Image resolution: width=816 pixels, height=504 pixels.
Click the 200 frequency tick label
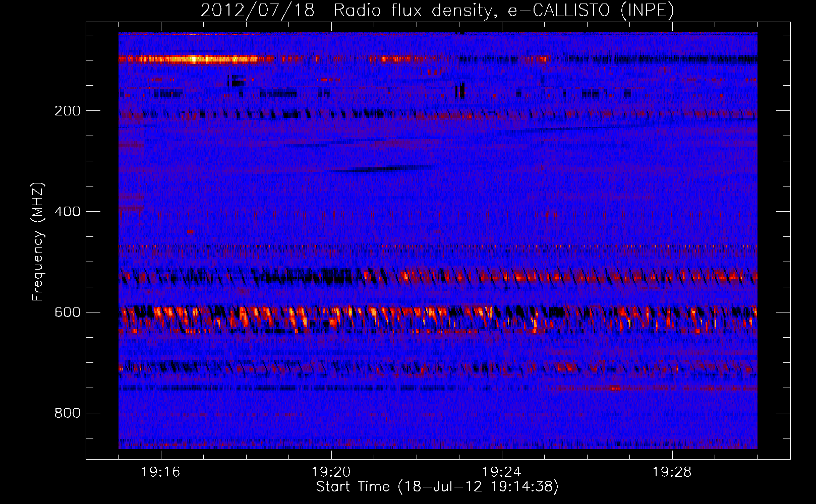[68, 111]
